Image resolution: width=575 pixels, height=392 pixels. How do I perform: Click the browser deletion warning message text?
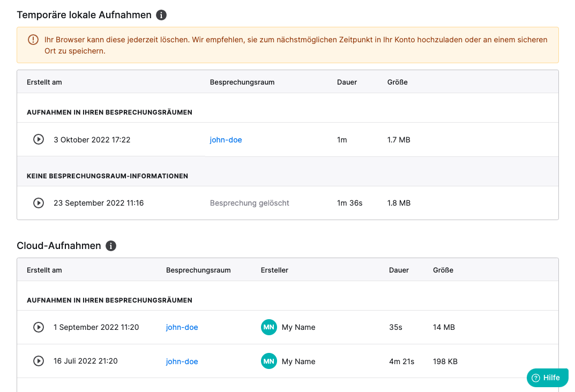pos(296,45)
